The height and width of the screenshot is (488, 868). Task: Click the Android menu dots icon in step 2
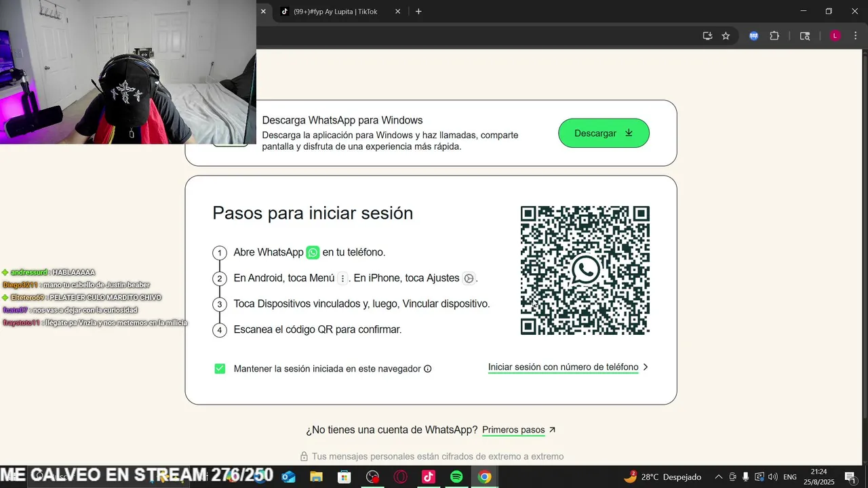tap(342, 279)
